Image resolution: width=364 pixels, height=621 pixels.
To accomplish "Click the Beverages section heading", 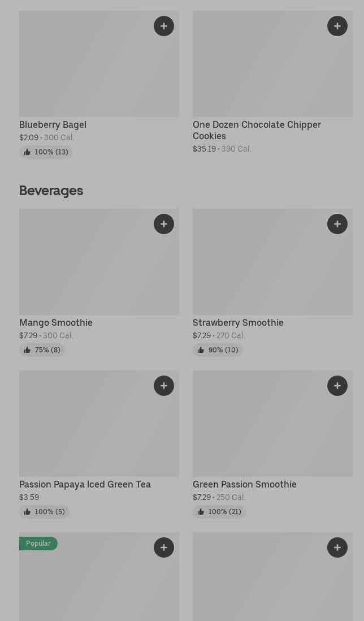I will pyautogui.click(x=51, y=191).
